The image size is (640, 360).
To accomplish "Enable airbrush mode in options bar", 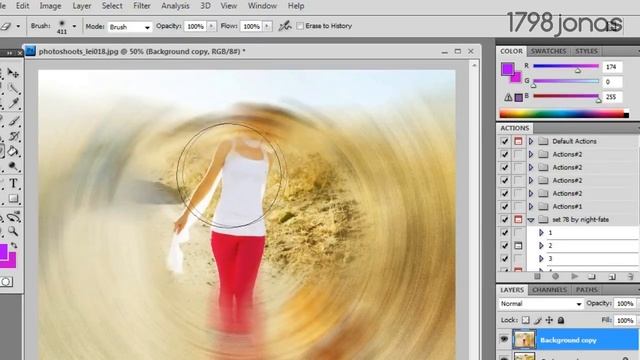I will point(285,26).
